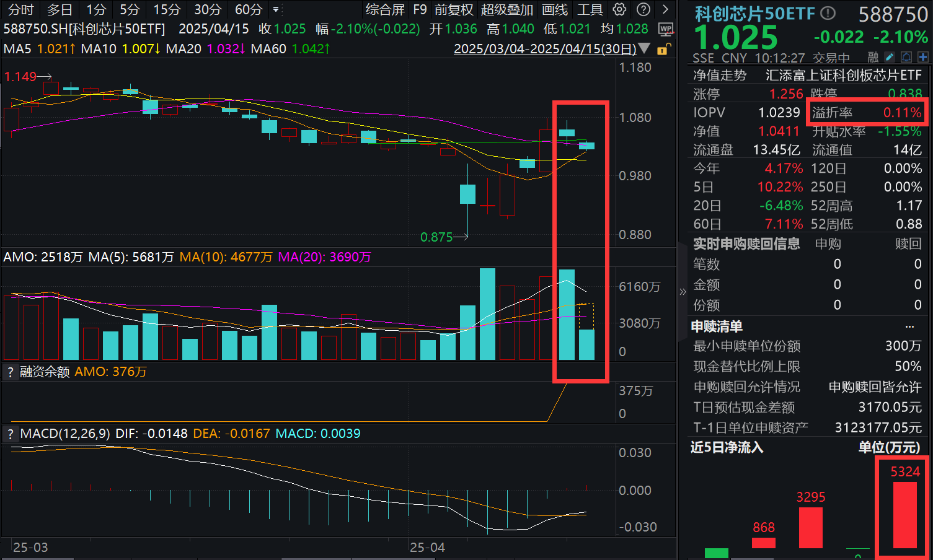The width and height of the screenshot is (933, 560).
Task: Set a price alert via the bell icon
Action: [906, 57]
